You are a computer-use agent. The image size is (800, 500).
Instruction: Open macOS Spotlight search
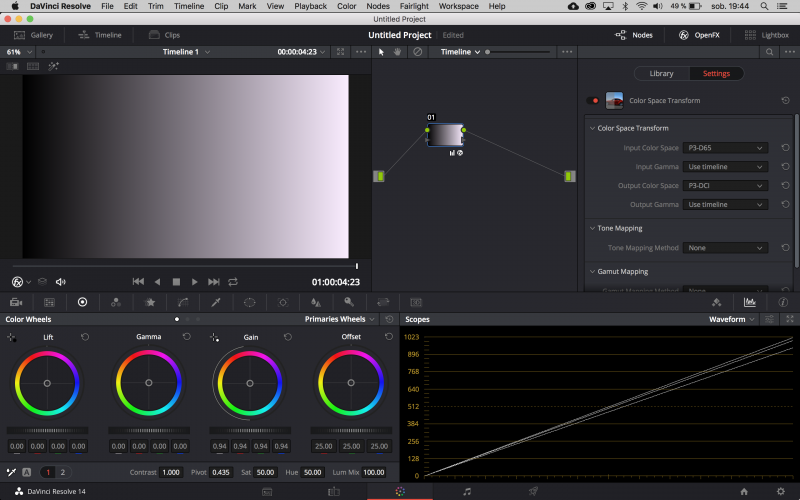[x=764, y=6]
